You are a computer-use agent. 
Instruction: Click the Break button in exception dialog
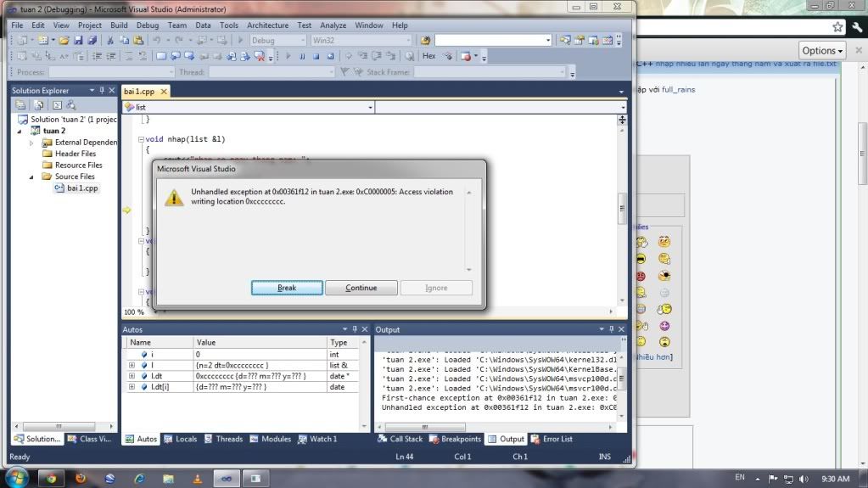click(287, 288)
